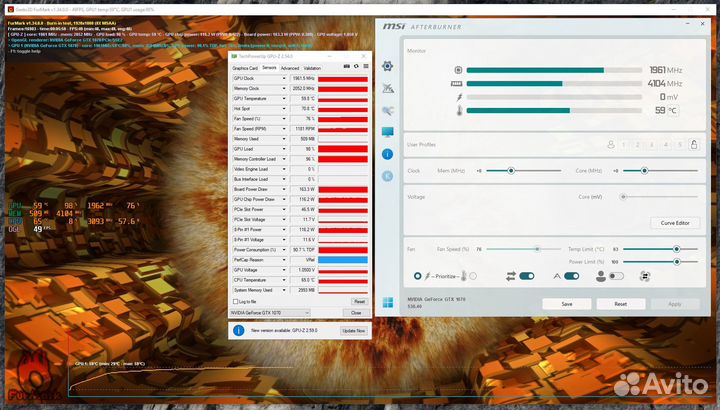Switch to GPU-Z Sensors tab
This screenshot has height=410, width=720.
tap(269, 67)
